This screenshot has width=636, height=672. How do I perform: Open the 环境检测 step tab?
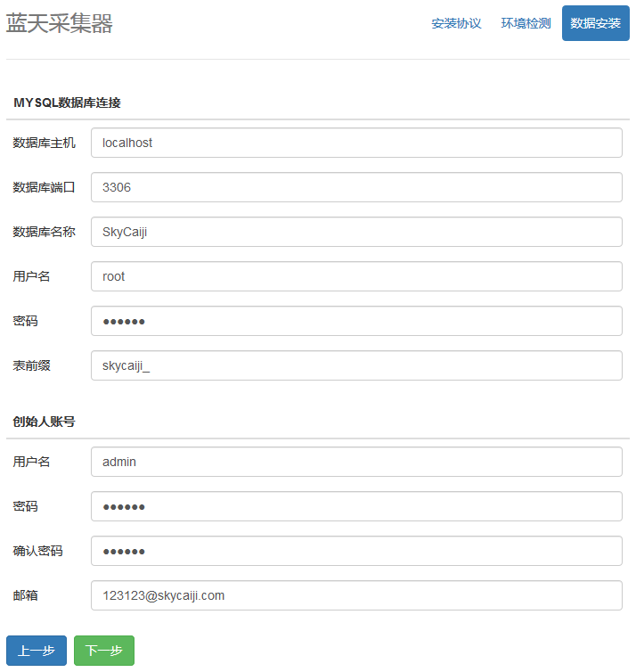(x=526, y=23)
